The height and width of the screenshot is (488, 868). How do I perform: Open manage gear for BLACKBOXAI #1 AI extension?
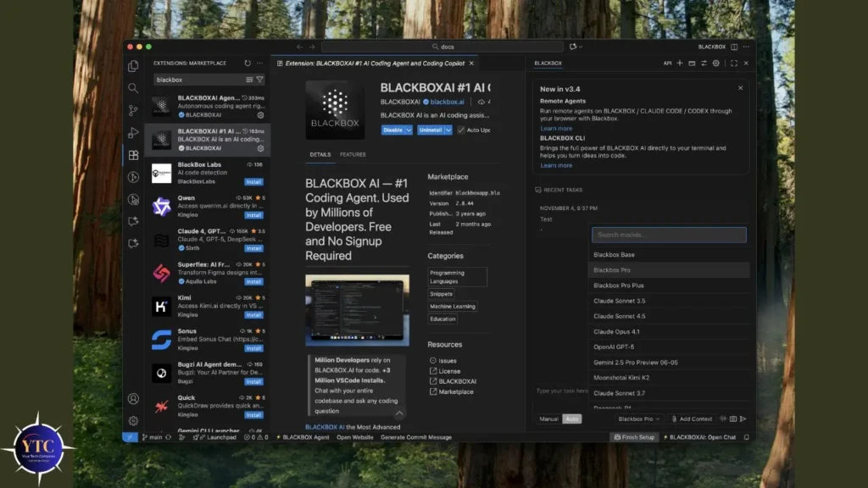pyautogui.click(x=260, y=148)
